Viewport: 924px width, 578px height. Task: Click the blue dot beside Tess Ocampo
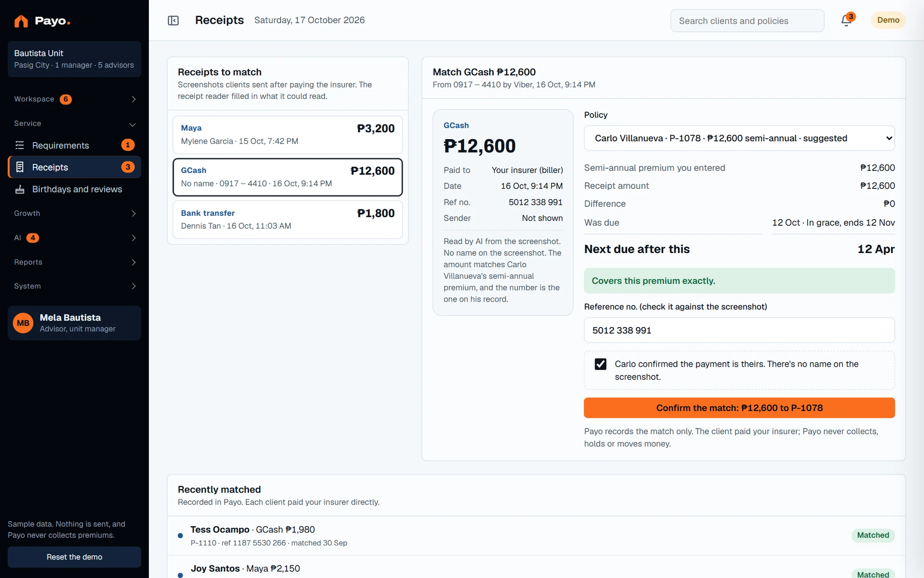(180, 536)
